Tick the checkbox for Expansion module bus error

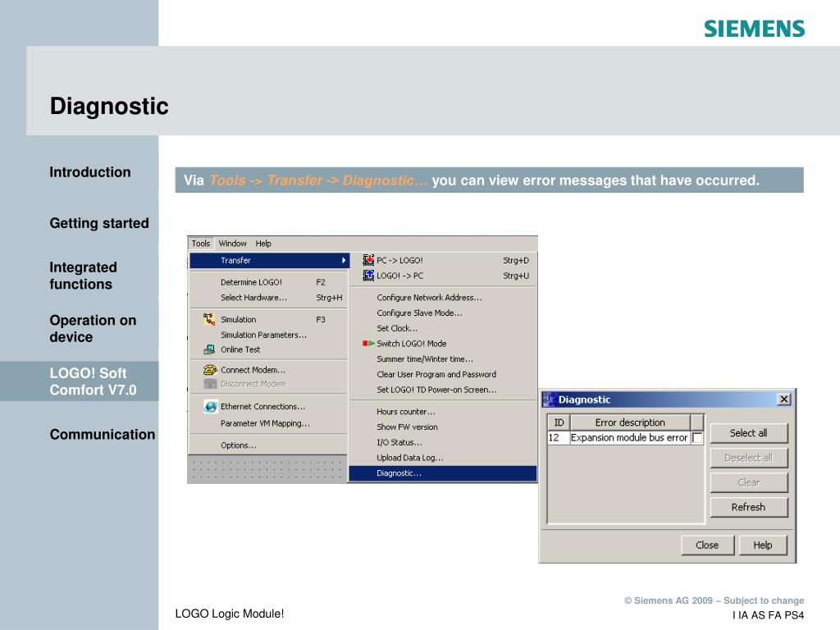[x=697, y=438]
